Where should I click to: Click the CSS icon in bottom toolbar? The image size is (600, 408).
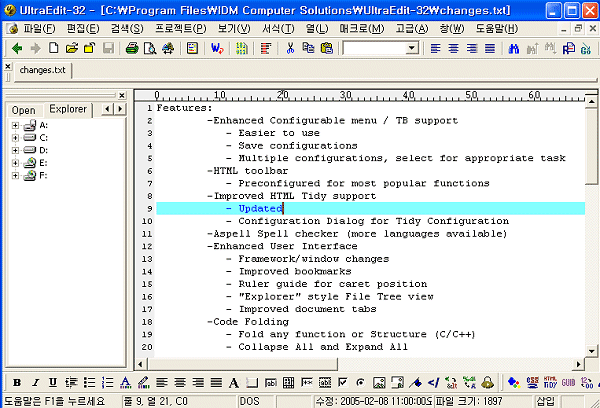(532, 382)
